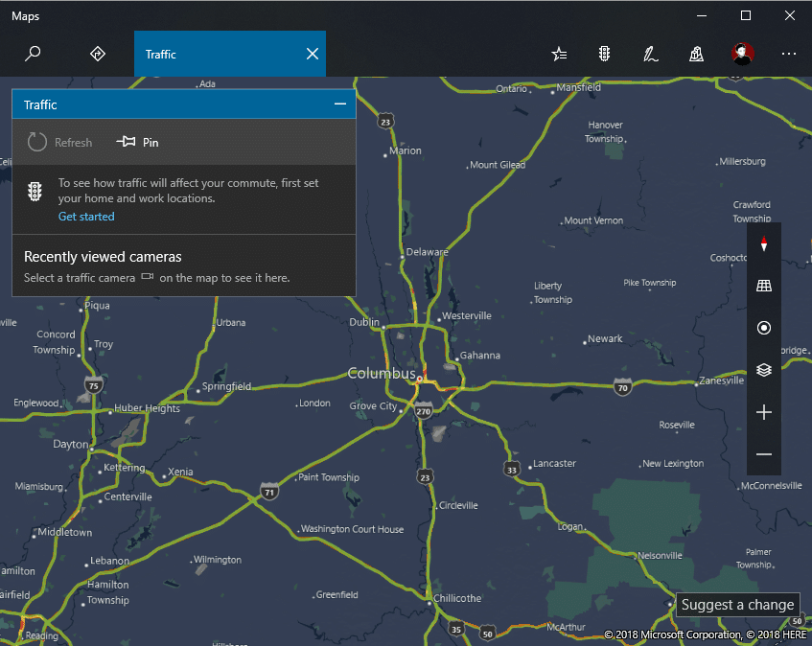Toggle the traffic light icon in toolbar
Screen dimensions: 812x646
coord(604,54)
